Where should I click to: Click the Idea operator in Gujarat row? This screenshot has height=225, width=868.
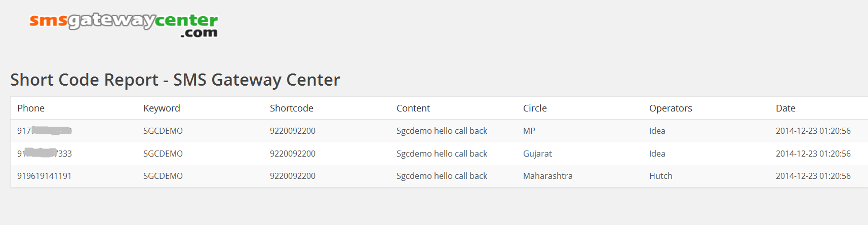click(x=657, y=154)
